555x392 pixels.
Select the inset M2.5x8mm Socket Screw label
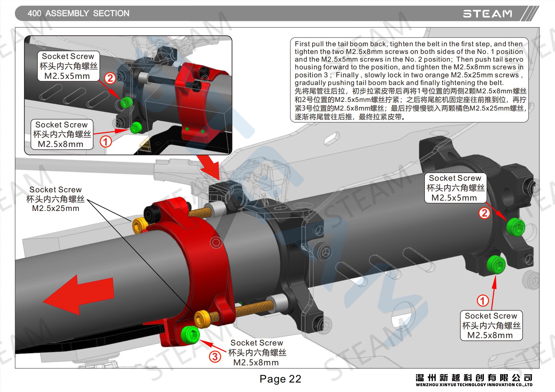(x=62, y=135)
